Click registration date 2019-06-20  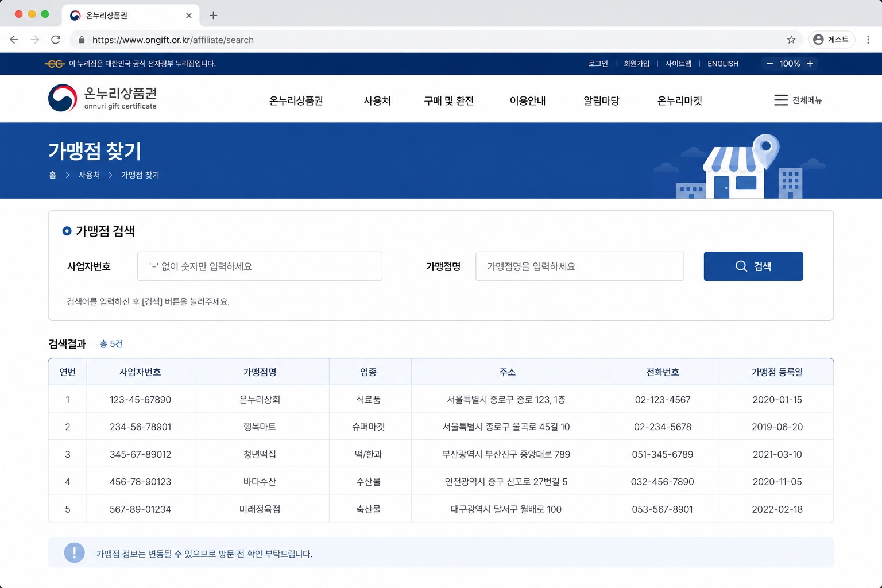777,427
